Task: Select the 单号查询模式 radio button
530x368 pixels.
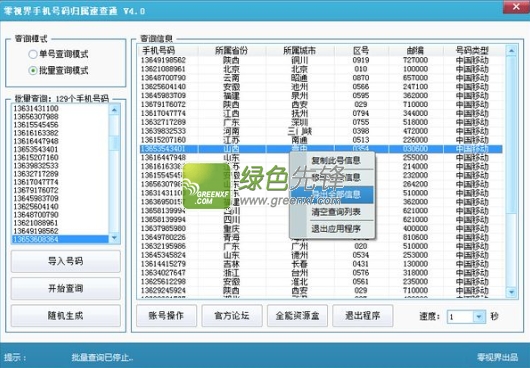Action: click(33, 54)
